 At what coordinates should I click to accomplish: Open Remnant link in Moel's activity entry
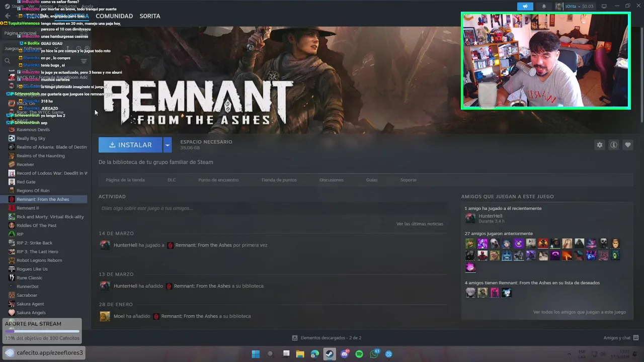[x=189, y=316]
